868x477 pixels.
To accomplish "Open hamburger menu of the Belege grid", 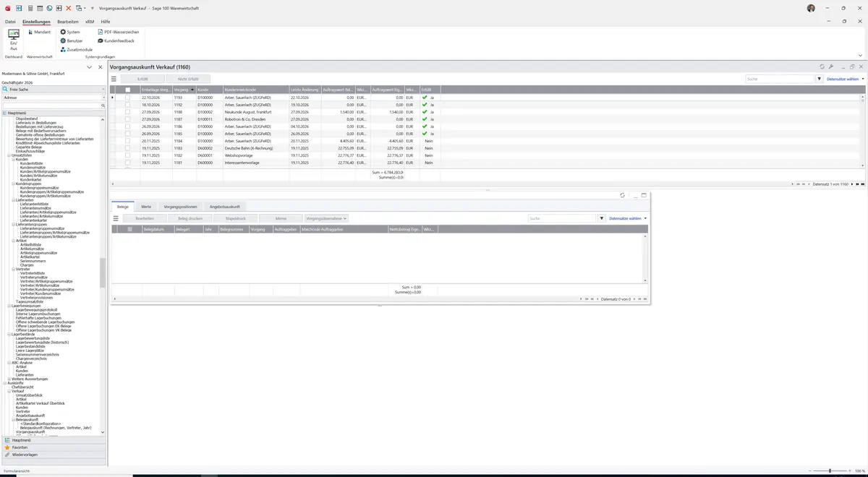I will [x=116, y=218].
